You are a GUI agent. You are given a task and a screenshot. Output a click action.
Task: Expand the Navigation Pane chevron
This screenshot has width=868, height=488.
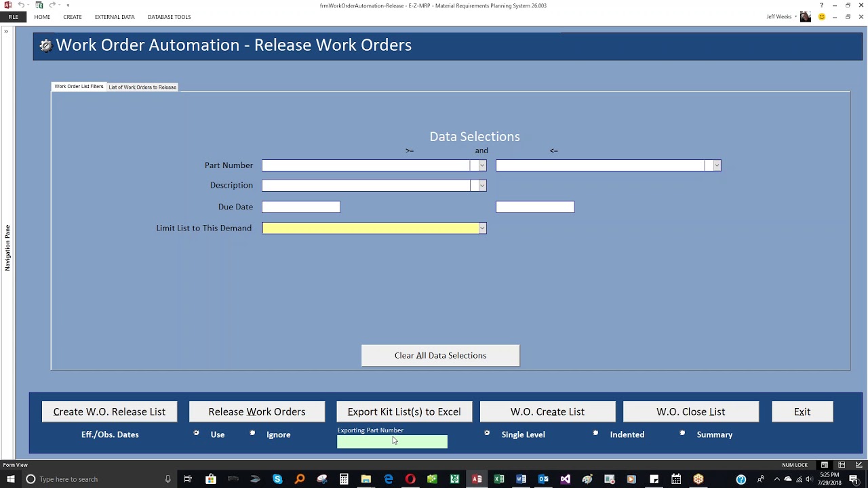pyautogui.click(x=6, y=31)
